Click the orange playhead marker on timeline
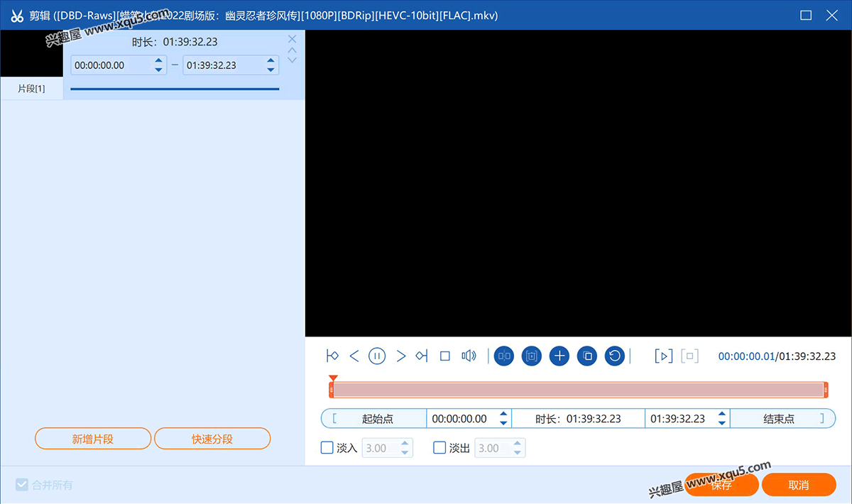 (x=333, y=378)
